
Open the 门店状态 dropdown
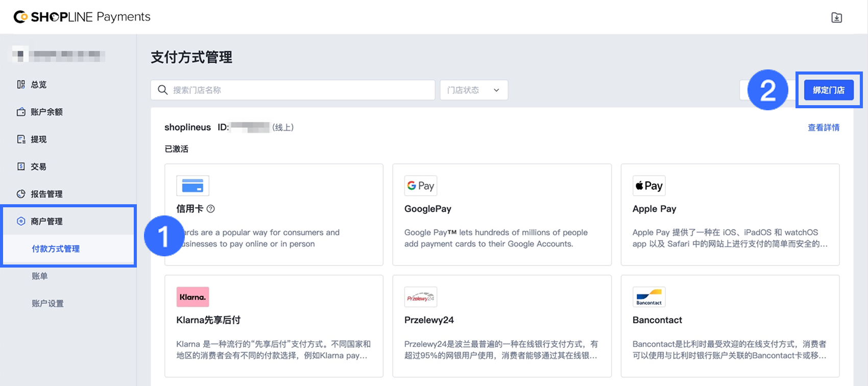473,90
